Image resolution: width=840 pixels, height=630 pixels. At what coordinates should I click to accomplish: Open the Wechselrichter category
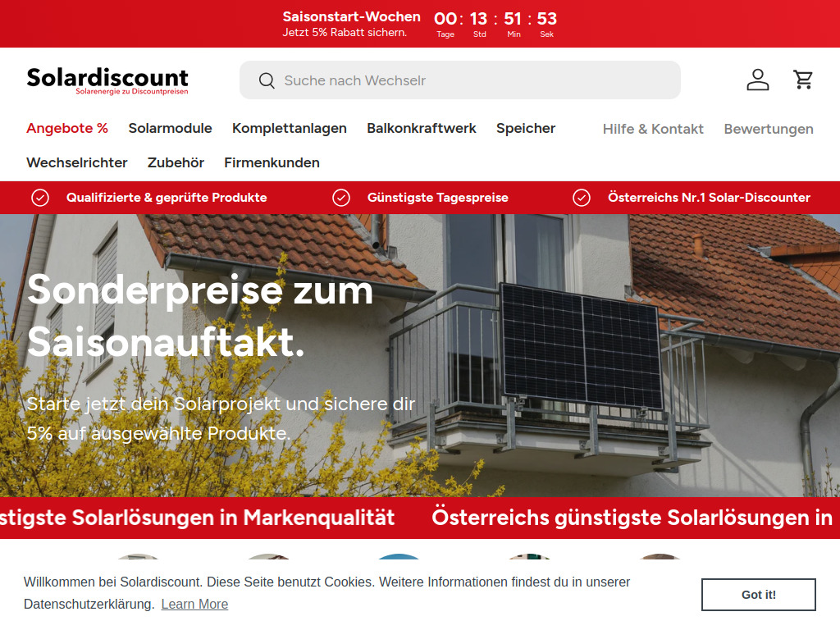pos(76,162)
